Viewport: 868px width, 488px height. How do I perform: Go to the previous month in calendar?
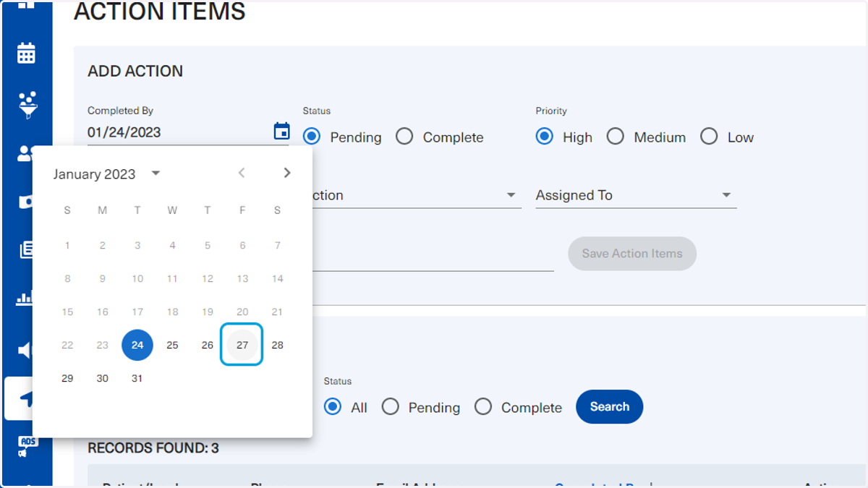[242, 173]
